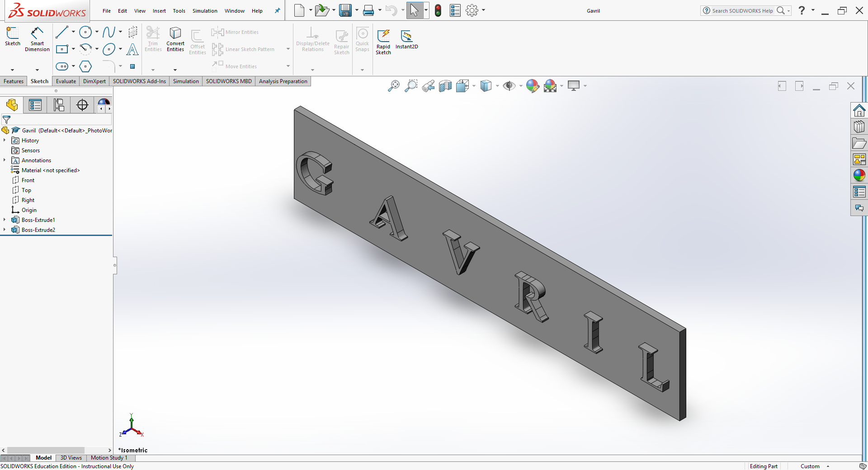Open the PropertyManager panel tab
Viewport: 868px width, 470px height.
(35, 105)
